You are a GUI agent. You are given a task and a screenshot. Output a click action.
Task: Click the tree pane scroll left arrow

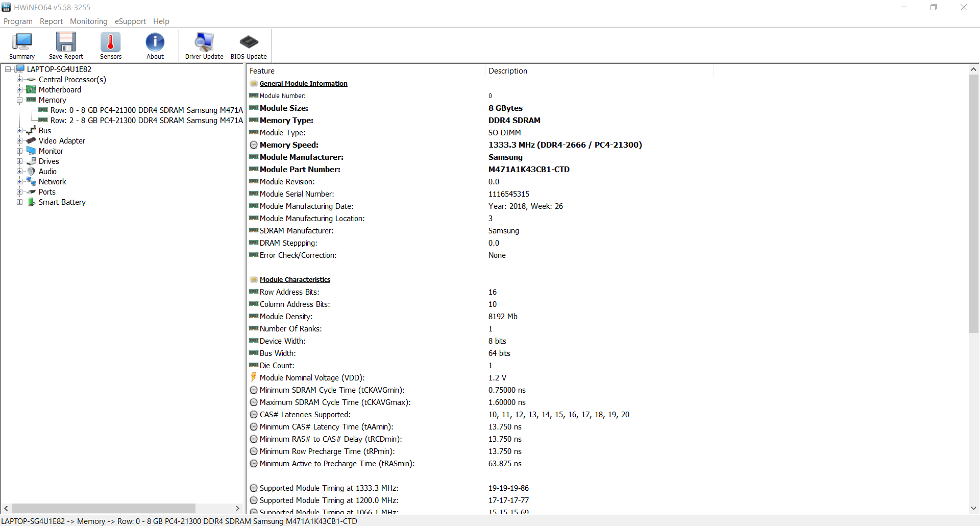coord(6,508)
